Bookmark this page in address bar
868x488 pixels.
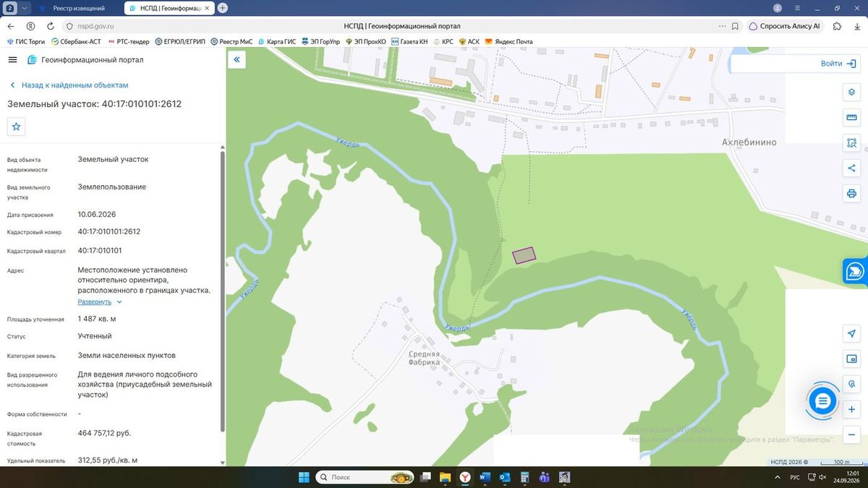735,26
